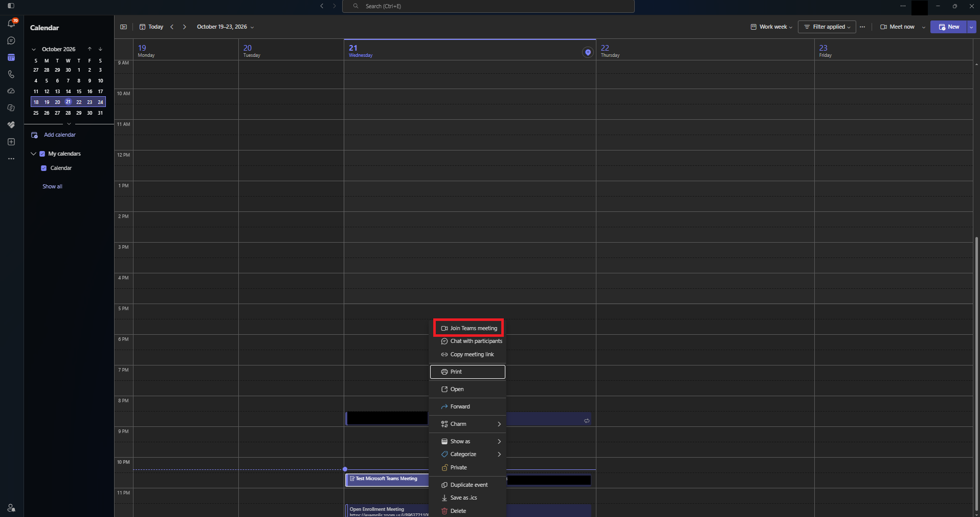The image size is (980, 517).
Task: Select Forward in context menu
Action: point(468,406)
